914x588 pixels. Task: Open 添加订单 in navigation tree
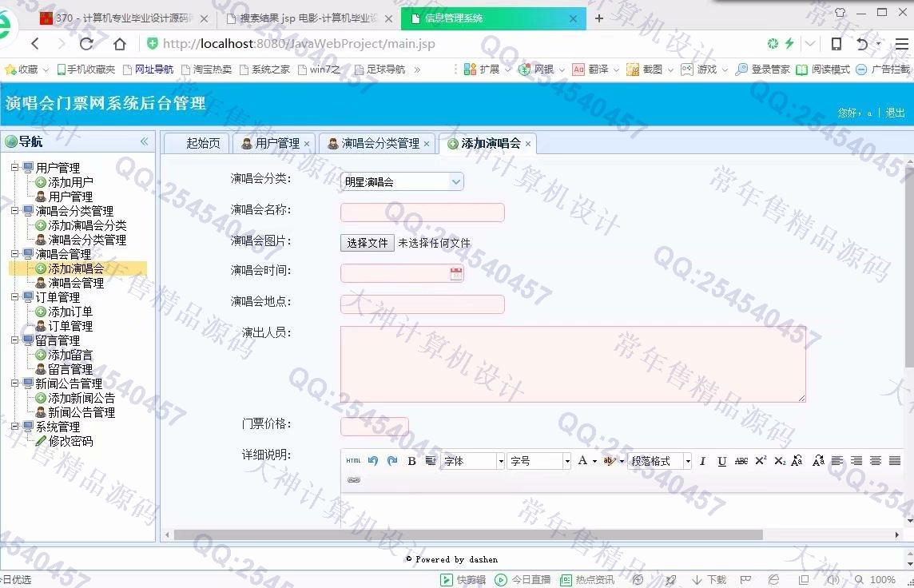[70, 312]
